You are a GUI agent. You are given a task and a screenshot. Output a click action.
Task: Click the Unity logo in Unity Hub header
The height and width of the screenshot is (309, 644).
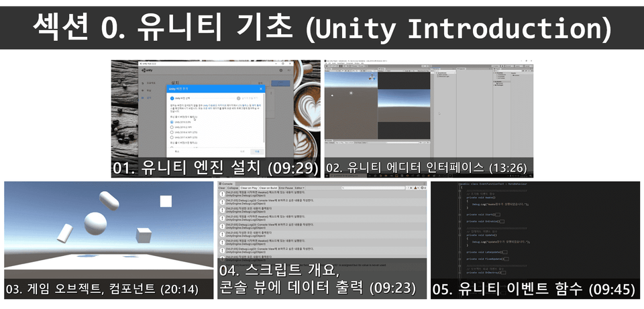pos(147,70)
